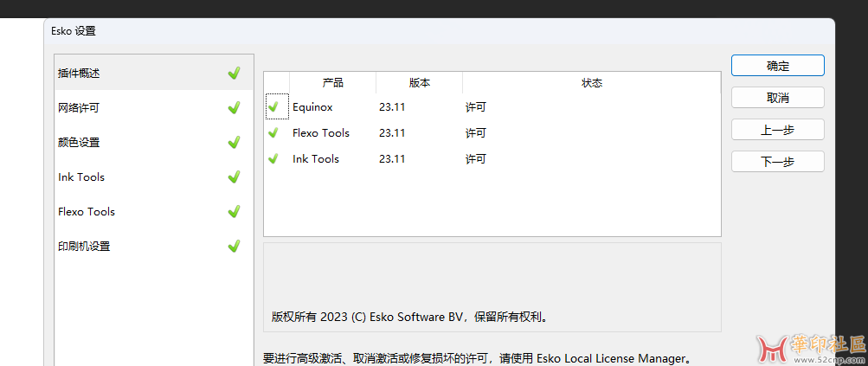Click the 23.11 version of Equinox
868x366 pixels.
tap(392, 107)
